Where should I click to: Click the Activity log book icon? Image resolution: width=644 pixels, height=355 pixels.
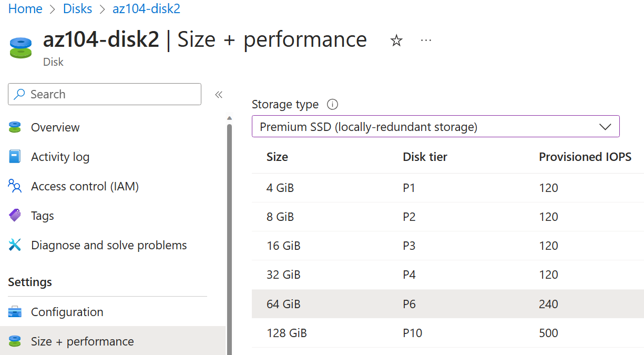point(15,157)
